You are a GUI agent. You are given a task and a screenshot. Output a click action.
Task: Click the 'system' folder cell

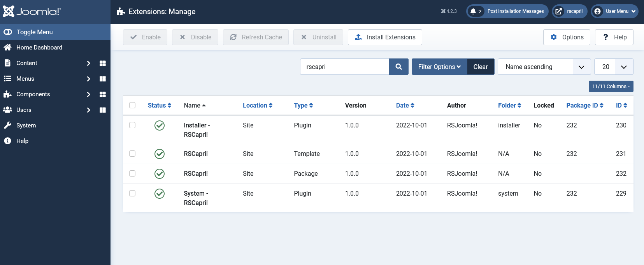508,193
